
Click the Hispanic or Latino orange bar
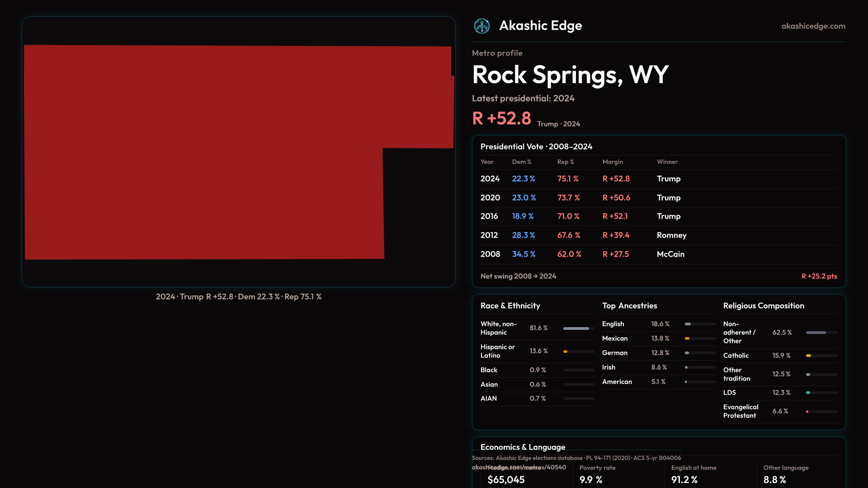(566, 352)
